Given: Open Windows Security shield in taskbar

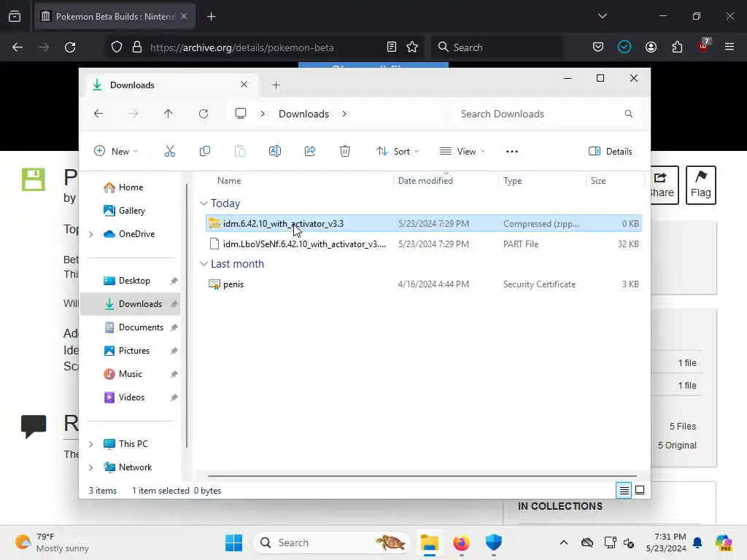Looking at the screenshot, I should [x=494, y=542].
